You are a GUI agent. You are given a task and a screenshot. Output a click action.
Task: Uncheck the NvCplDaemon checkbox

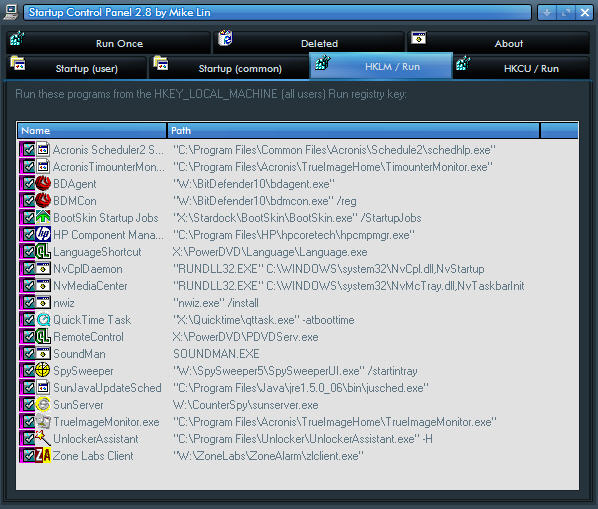click(x=28, y=269)
